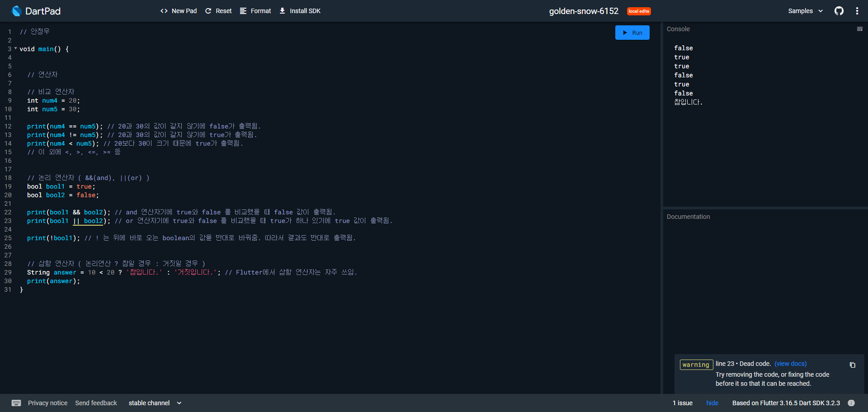Open the view docs link
Viewport: 868px width, 412px height.
point(790,364)
